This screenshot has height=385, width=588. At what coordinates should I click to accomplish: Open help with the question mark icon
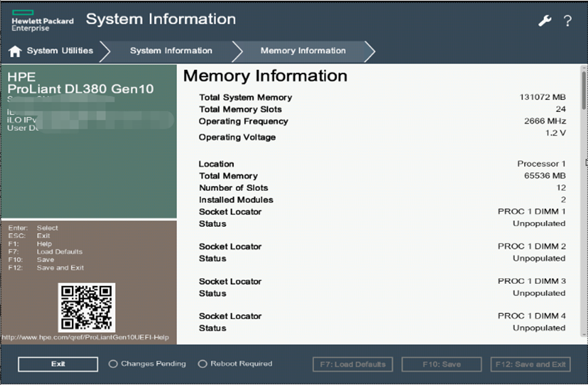(x=568, y=20)
